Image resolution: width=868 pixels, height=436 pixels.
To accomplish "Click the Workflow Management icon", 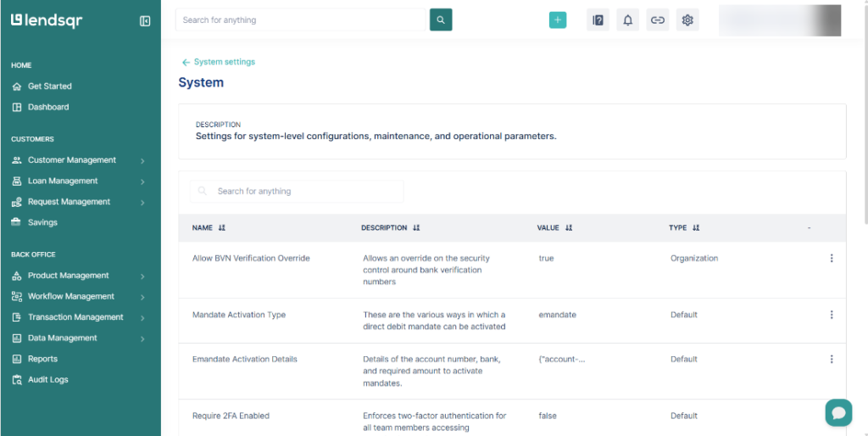I will [x=17, y=296].
